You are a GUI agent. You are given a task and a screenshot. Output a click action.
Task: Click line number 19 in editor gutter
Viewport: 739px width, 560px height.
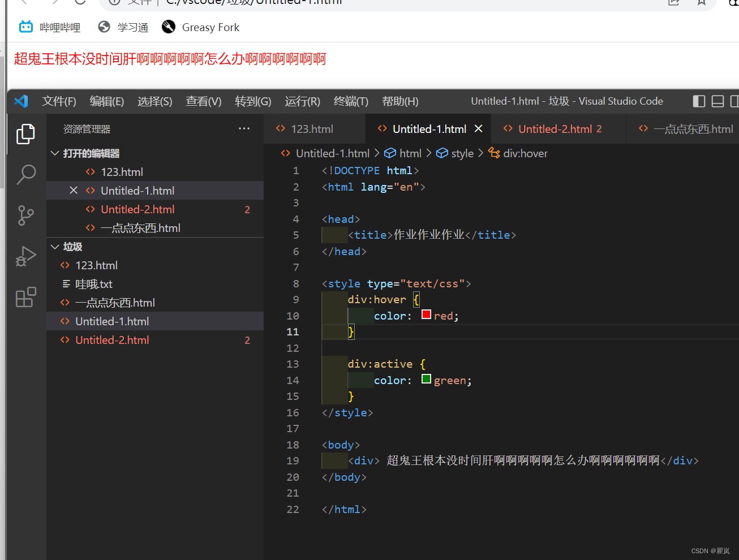click(x=293, y=461)
